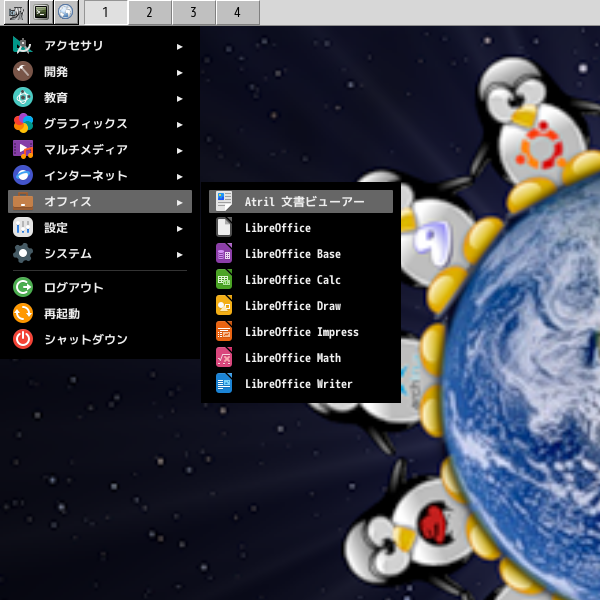Expand the 開発 submenu arrow
Viewport: 600px width, 600px height.
point(179,73)
